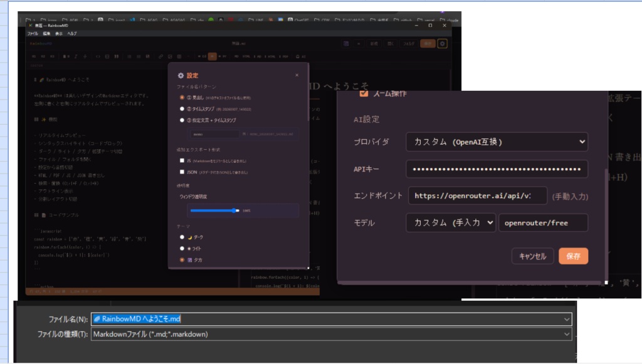
Task: Insert a table from the toolbar
Action: (x=179, y=56)
